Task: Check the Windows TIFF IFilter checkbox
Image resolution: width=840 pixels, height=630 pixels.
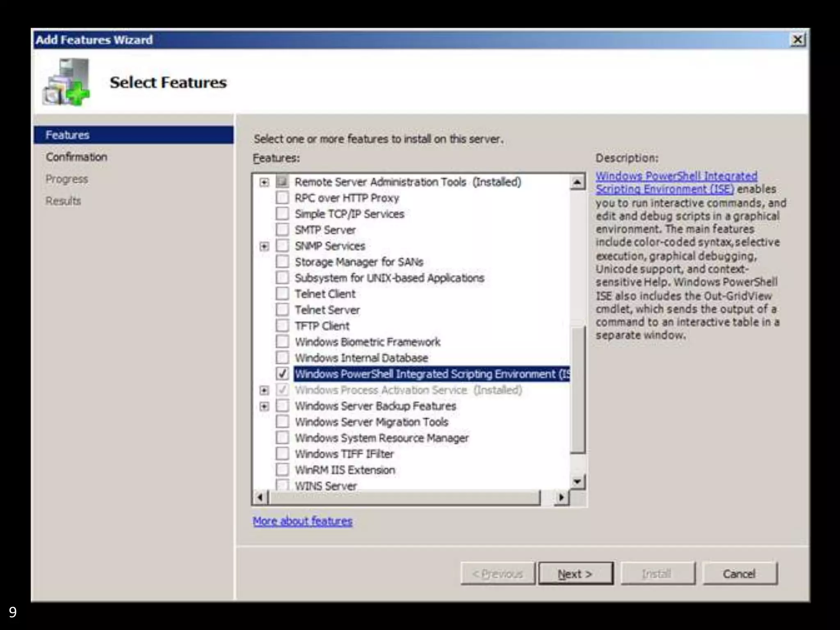Action: tap(282, 454)
